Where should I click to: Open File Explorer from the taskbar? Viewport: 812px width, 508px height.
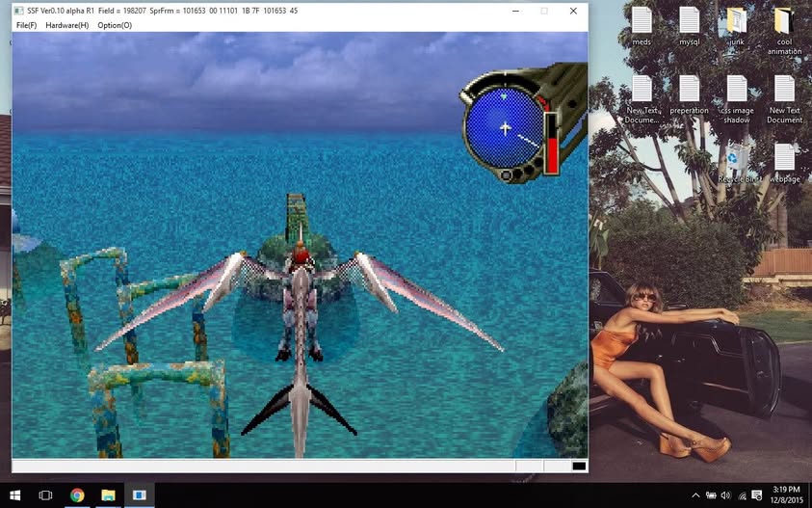(108, 495)
